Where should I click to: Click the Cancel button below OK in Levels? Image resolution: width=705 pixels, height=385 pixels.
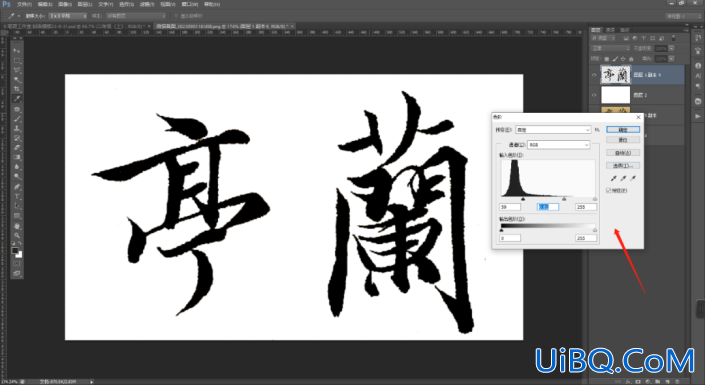(623, 140)
